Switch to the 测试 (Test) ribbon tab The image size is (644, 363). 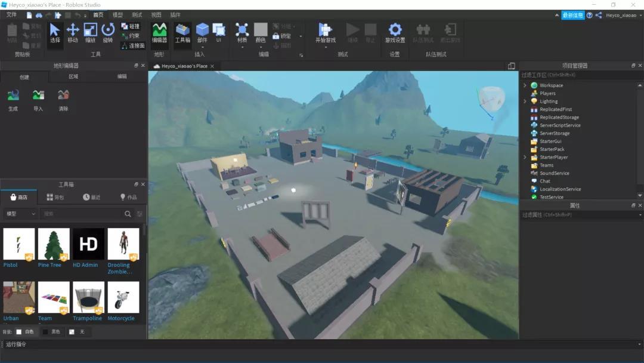pos(137,15)
